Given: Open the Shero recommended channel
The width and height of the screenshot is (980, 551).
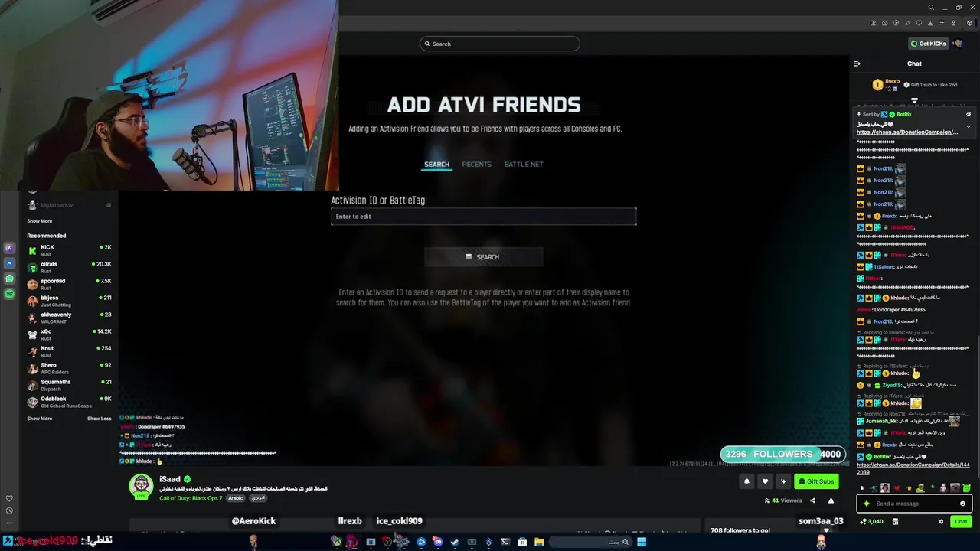Looking at the screenshot, I should (69, 368).
